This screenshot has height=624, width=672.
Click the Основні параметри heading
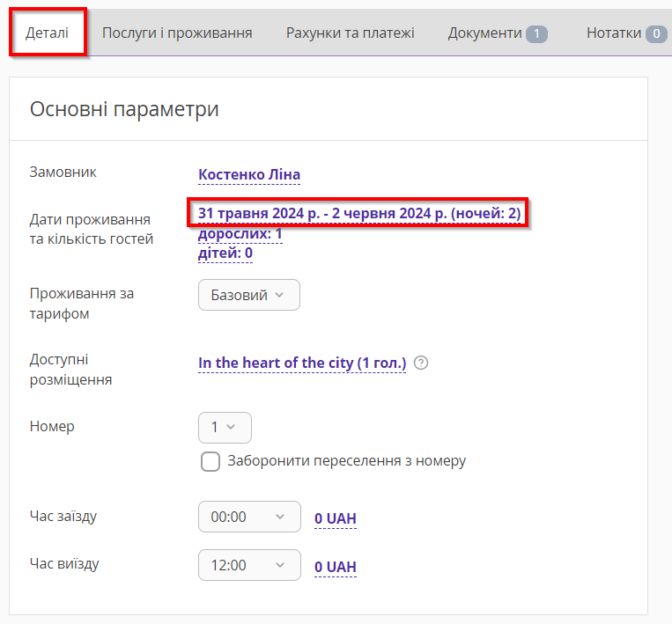[124, 109]
